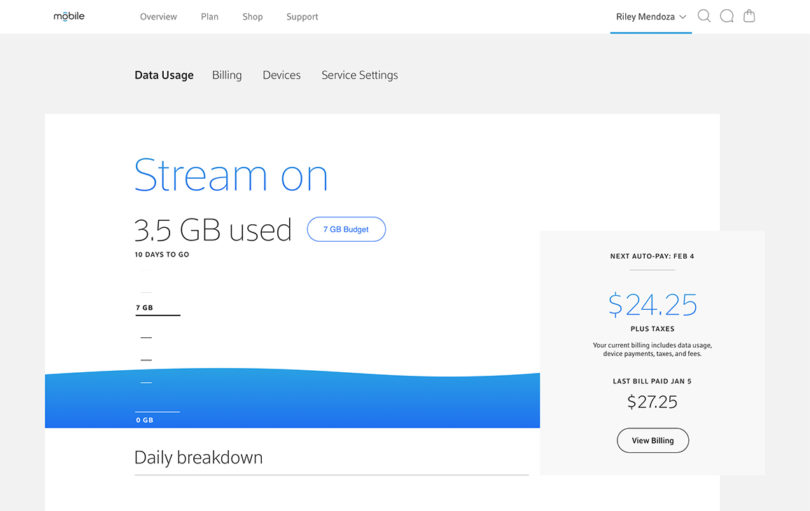The height and width of the screenshot is (511, 810).
Task: Open the Support nav item
Action: tap(302, 17)
